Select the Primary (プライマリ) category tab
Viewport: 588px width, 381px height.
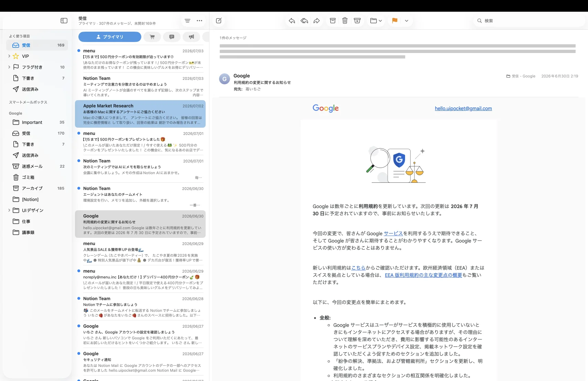pyautogui.click(x=110, y=37)
